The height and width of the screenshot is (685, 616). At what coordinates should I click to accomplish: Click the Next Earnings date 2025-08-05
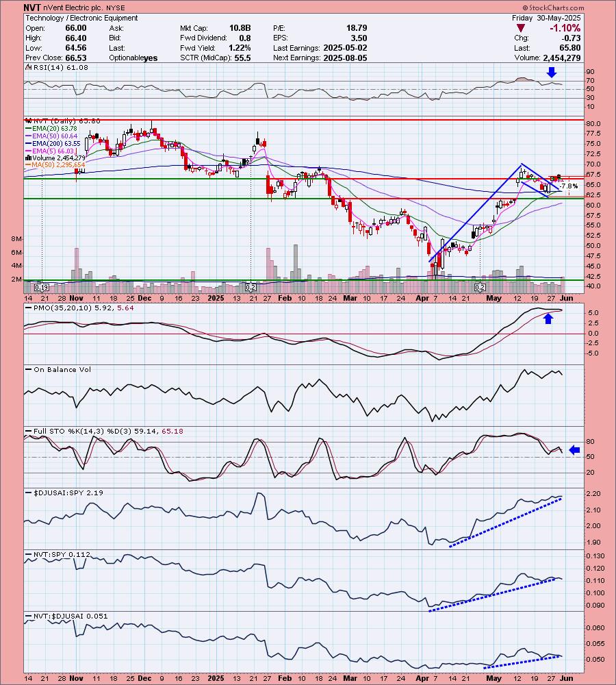click(x=346, y=58)
